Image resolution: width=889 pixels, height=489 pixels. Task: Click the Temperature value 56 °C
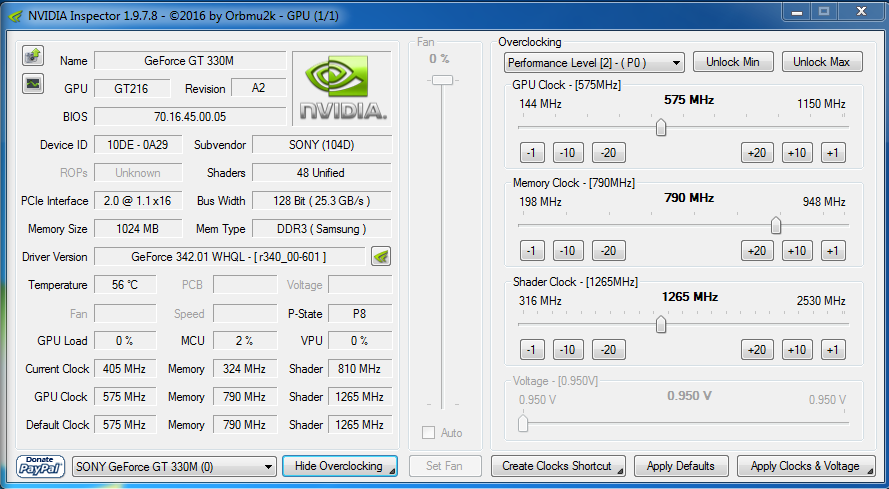click(x=125, y=285)
